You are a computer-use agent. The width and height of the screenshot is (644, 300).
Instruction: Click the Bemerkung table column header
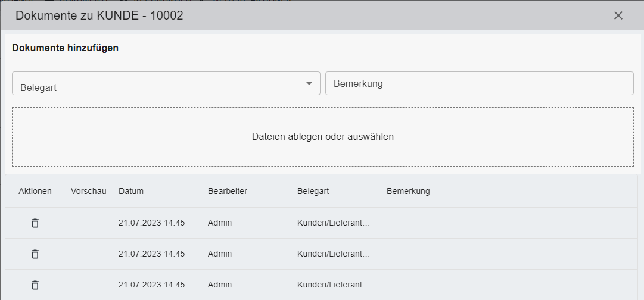[x=408, y=191]
